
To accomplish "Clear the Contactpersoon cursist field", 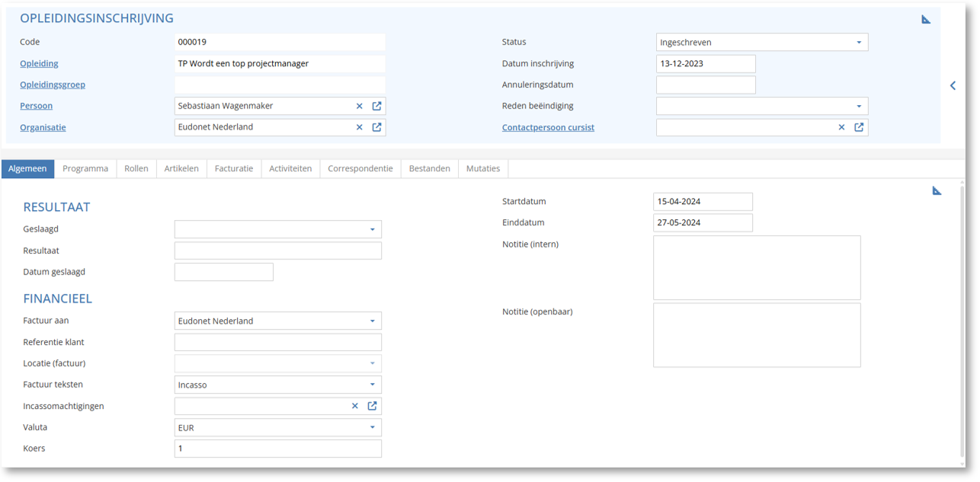I will click(x=842, y=128).
